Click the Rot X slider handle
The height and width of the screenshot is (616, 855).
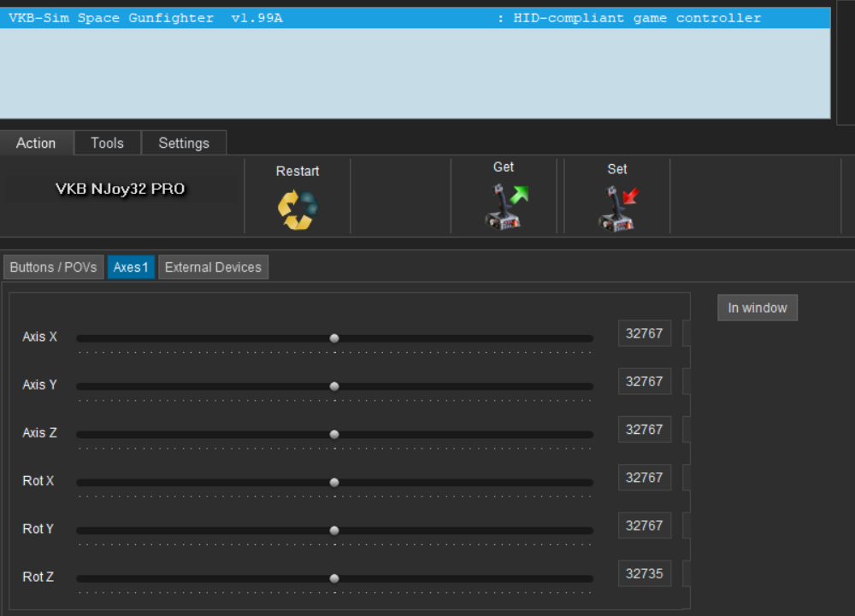334,482
